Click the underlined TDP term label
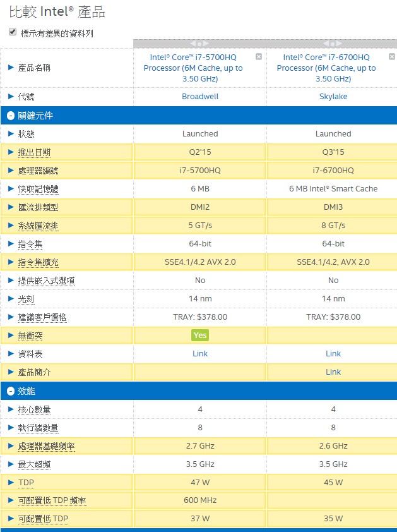397x532 pixels. coord(26,483)
